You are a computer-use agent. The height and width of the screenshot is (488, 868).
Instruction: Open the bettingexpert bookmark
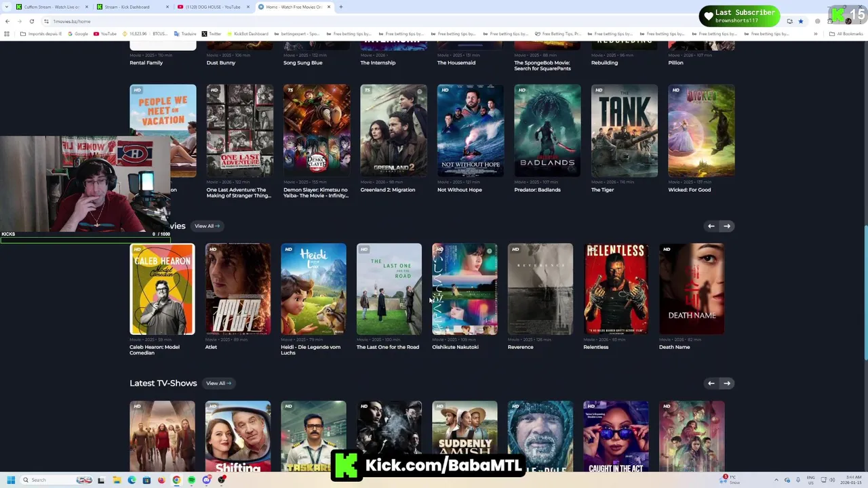pos(297,34)
